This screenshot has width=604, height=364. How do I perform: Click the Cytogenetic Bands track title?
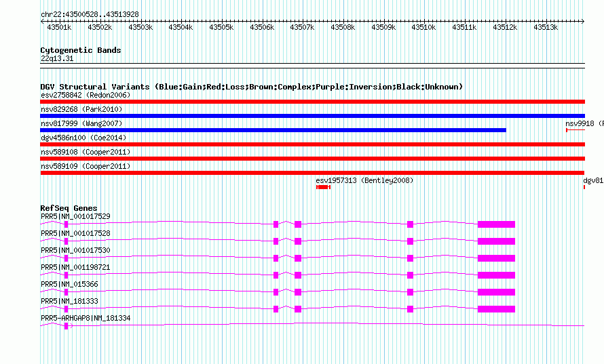[x=81, y=50]
